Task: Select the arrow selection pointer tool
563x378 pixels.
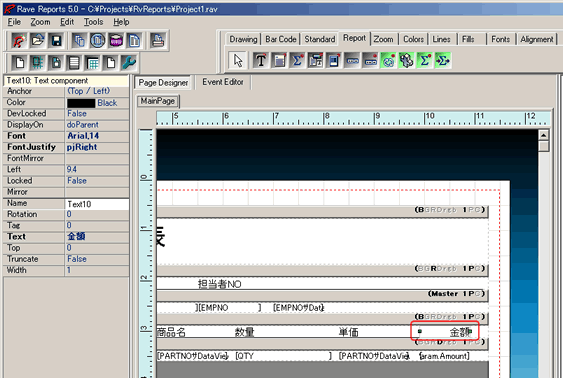Action: 238,60
